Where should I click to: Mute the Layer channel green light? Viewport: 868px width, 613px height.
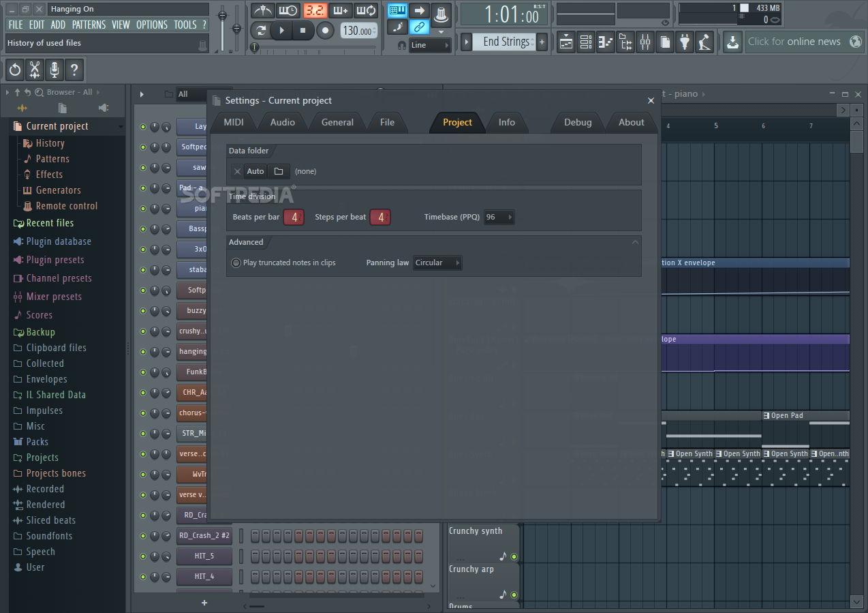coord(143,127)
